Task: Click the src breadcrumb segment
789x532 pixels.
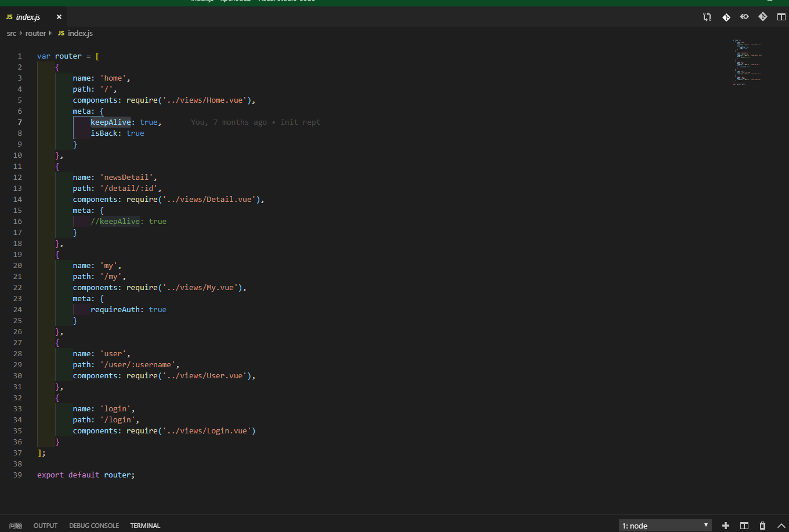Action: [x=12, y=34]
